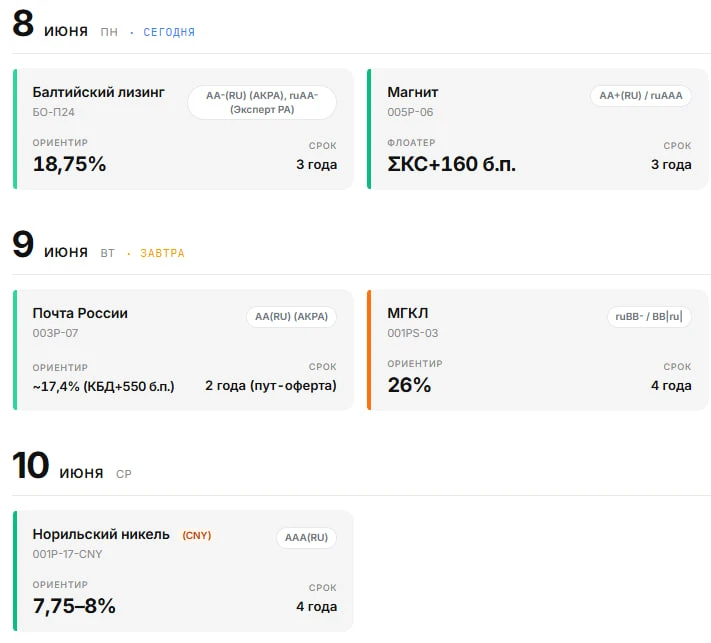The height and width of the screenshot is (643, 711).
Task: Click the AAA(RU) rating badge
Action: [307, 537]
